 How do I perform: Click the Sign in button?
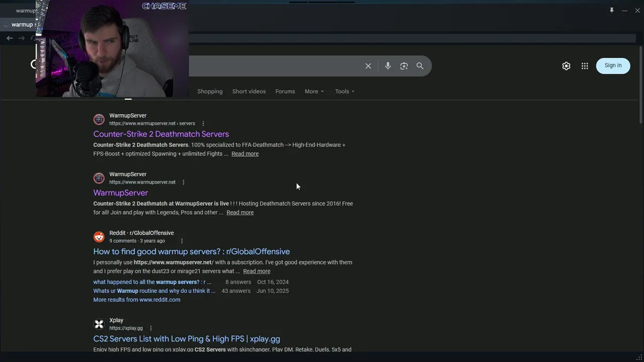[613, 65]
